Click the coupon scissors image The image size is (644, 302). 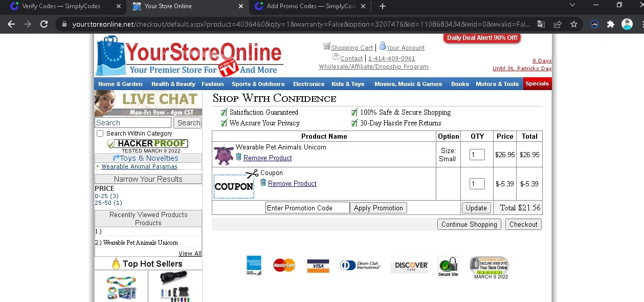point(234,184)
